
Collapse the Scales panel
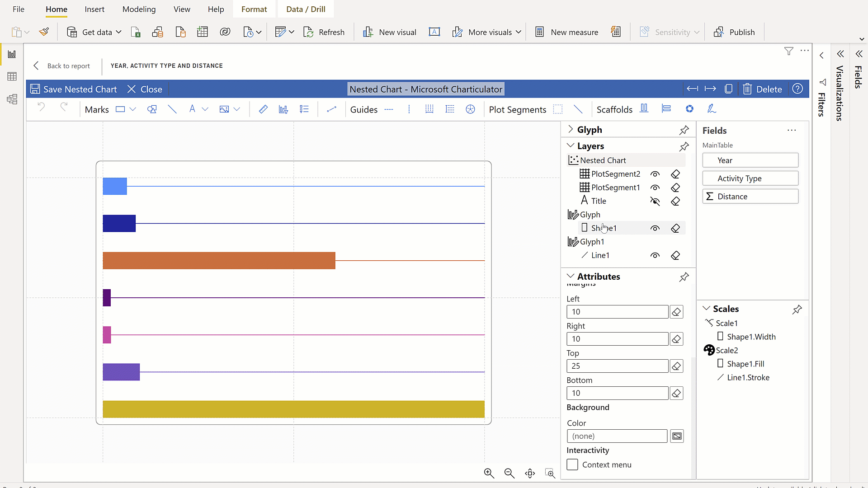pos(706,309)
